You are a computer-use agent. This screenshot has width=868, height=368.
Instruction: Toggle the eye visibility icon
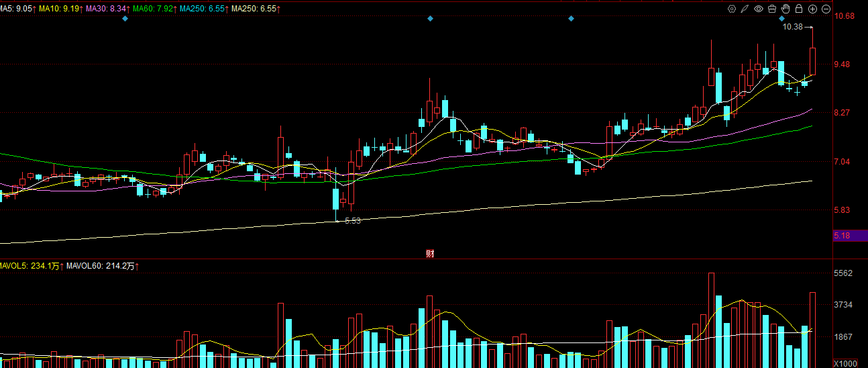(759, 9)
